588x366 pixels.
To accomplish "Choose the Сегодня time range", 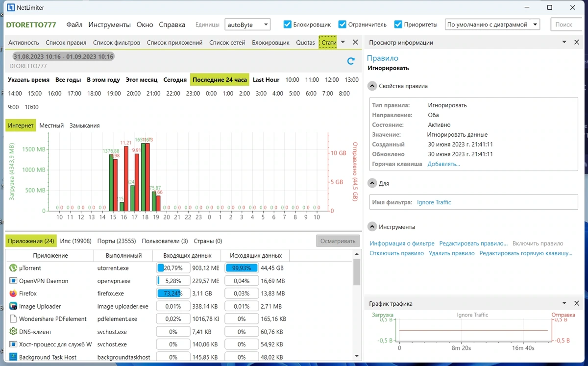I will [175, 80].
